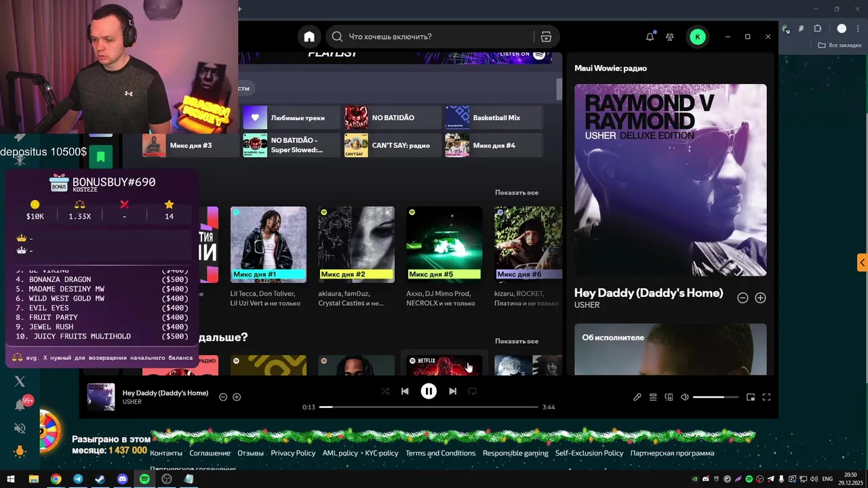Image resolution: width=868 pixels, height=488 pixels.
Task: Pause the current song
Action: (429, 391)
